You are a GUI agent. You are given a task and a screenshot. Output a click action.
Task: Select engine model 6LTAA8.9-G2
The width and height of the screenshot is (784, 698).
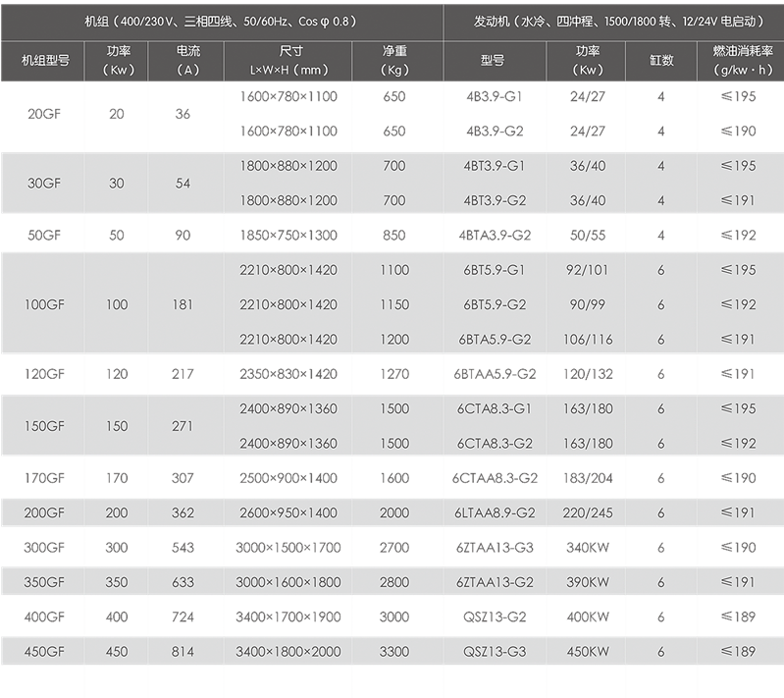[x=495, y=512]
